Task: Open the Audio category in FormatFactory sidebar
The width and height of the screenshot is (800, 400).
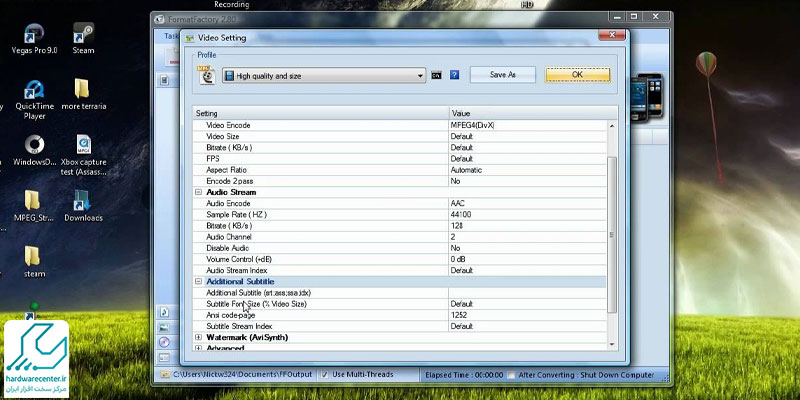Action: click(164, 312)
